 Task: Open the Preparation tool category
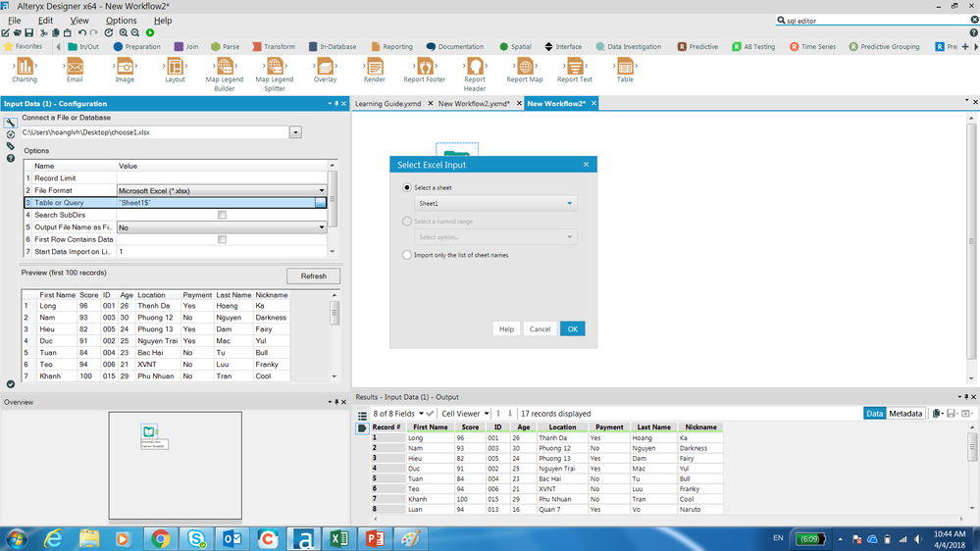[136, 47]
